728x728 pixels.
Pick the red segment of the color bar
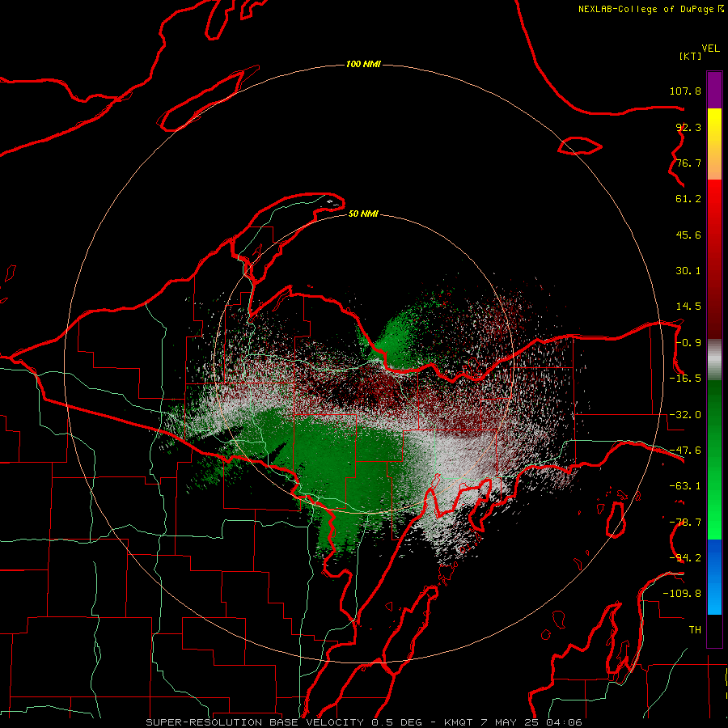[x=714, y=259]
